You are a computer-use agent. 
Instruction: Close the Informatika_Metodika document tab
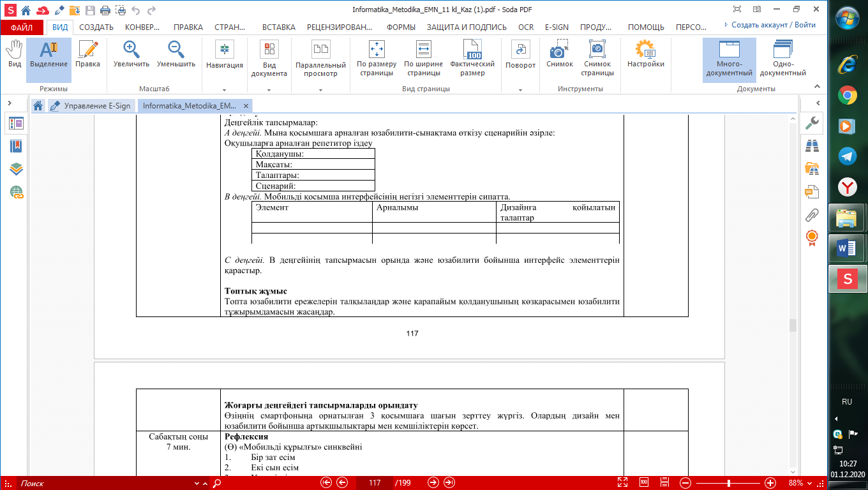point(246,106)
